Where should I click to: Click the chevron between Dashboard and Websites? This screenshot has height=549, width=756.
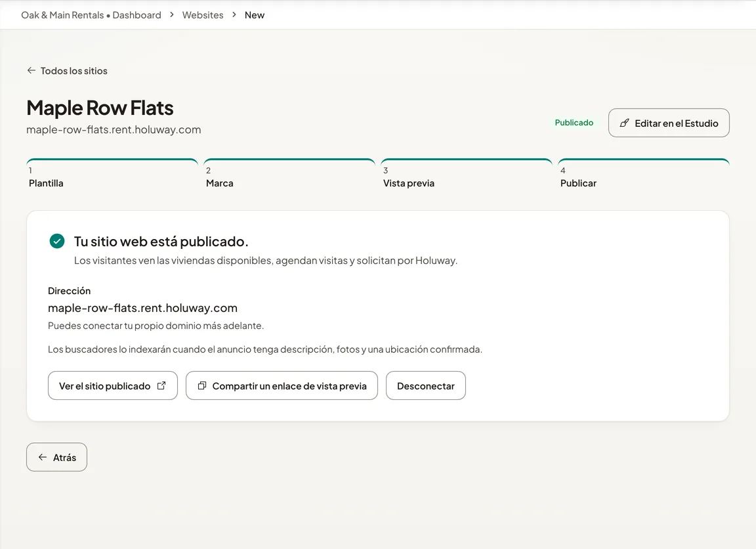(172, 15)
